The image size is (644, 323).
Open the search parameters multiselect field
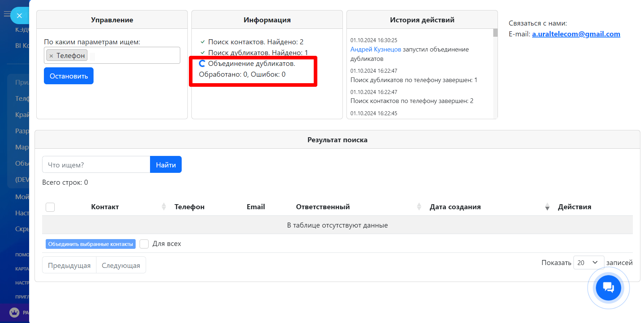point(133,55)
